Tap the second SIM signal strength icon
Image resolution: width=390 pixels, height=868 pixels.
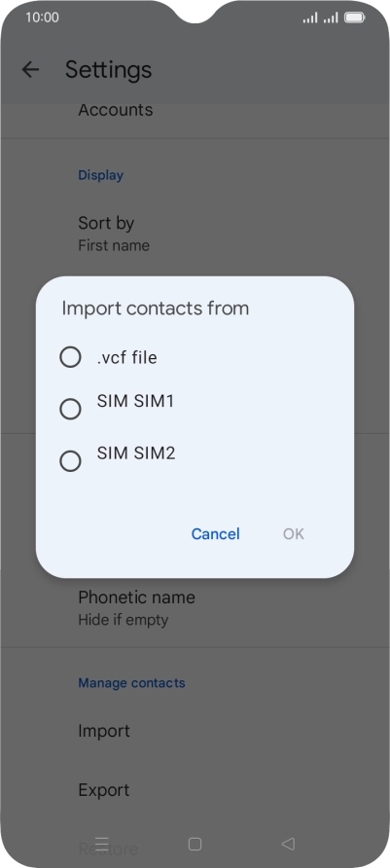pos(331,18)
